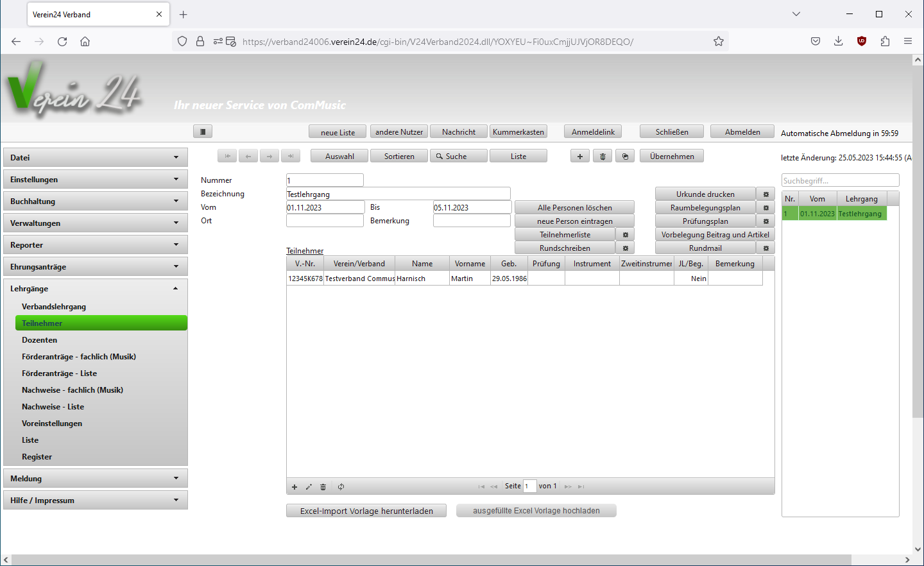Go to previous record arrow

pos(248,156)
